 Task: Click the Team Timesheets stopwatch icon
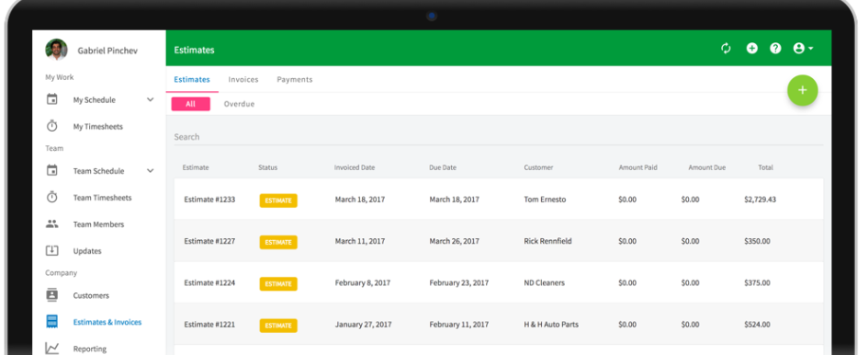point(52,197)
